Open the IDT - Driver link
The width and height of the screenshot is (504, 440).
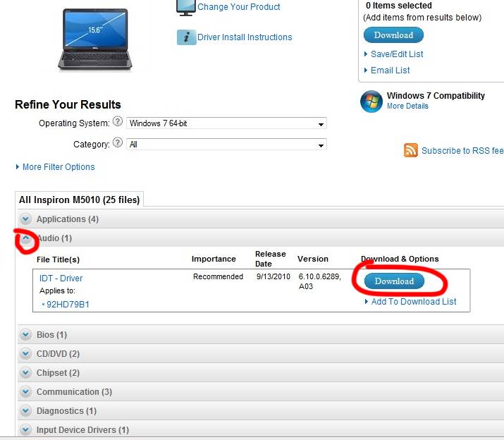tap(61, 279)
